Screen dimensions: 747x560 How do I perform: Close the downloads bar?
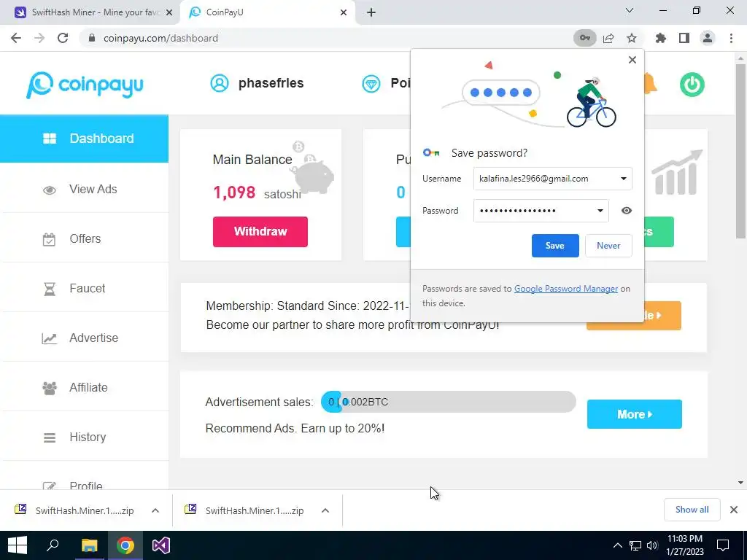(734, 510)
